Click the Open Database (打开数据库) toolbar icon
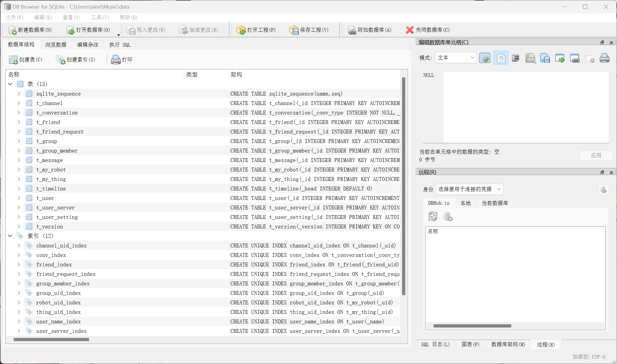Screen dimensions: 617x364 70,30
